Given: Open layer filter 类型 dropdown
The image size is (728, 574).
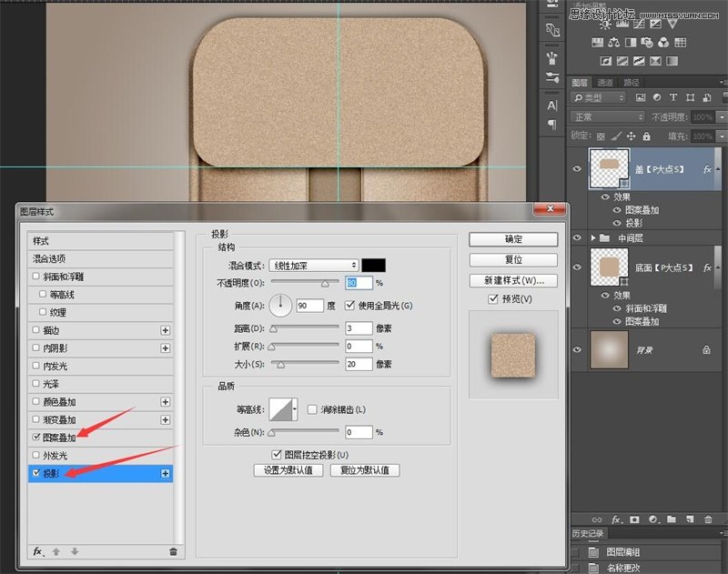Looking at the screenshot, I should coord(598,97).
